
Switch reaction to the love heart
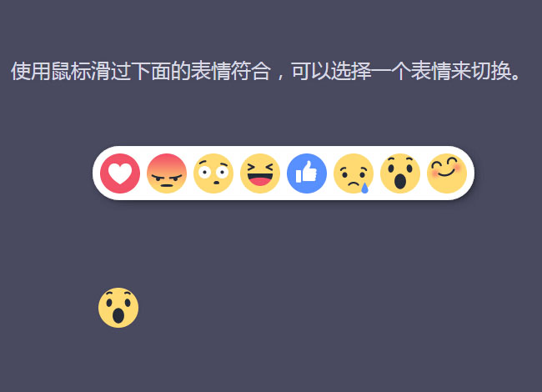[x=120, y=173]
